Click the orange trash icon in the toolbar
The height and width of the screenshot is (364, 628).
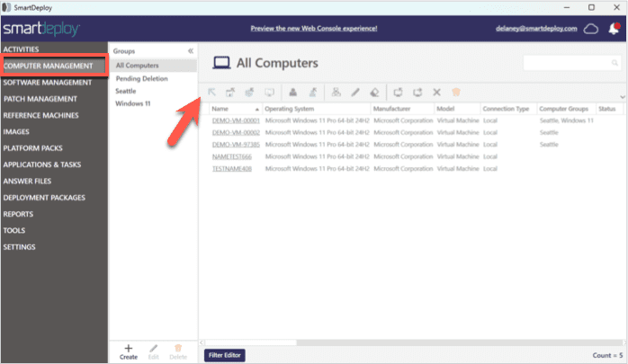coord(456,92)
